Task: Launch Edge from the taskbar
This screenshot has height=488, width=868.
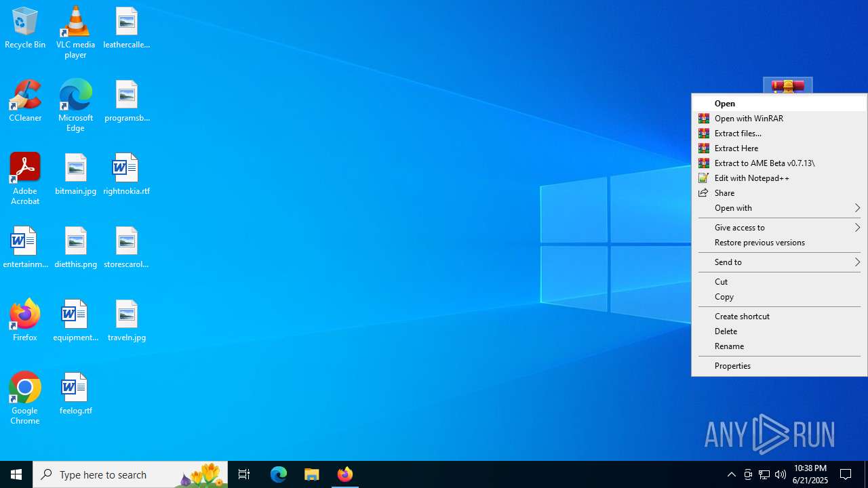Action: [x=279, y=474]
